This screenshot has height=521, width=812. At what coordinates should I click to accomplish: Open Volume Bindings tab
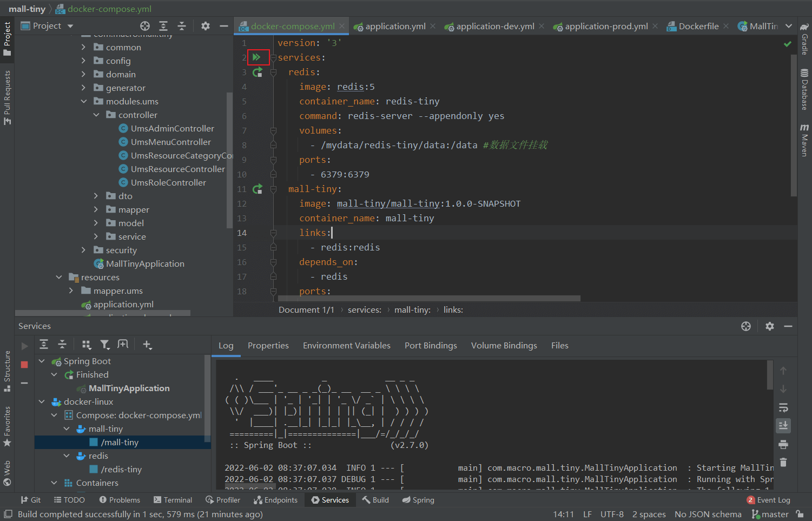tap(504, 345)
